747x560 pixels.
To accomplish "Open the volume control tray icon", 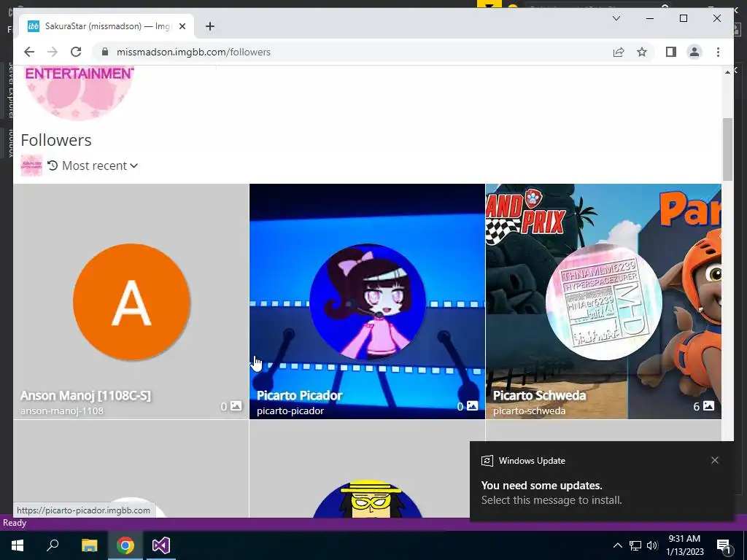I will (652, 545).
